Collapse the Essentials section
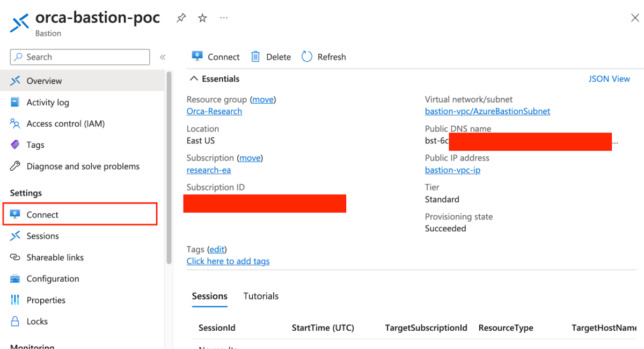The image size is (644, 349). [x=215, y=79]
